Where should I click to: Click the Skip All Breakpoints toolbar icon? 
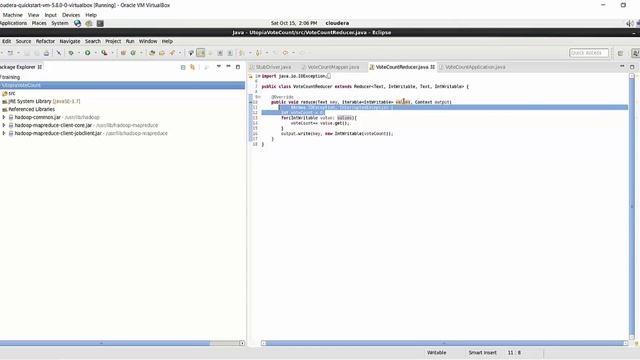(58, 53)
